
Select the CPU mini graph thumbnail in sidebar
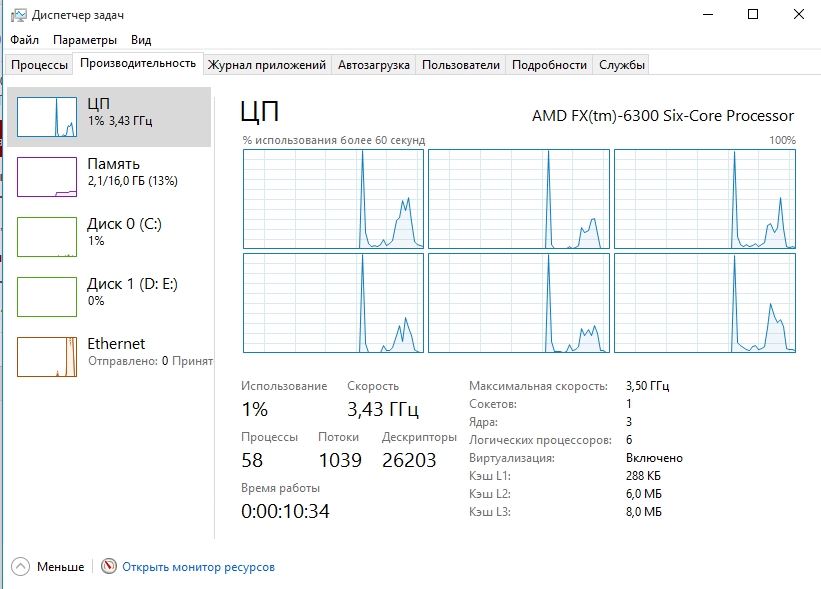[47, 117]
